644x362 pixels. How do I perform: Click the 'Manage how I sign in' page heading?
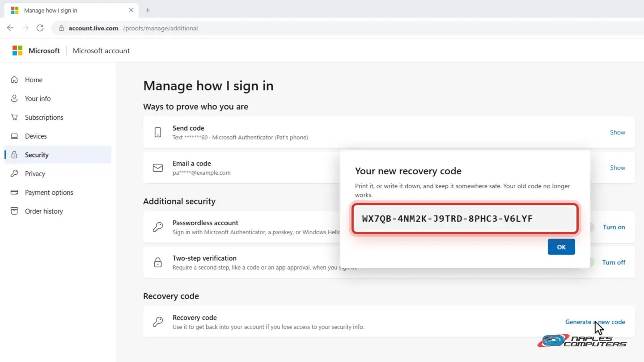(208, 85)
